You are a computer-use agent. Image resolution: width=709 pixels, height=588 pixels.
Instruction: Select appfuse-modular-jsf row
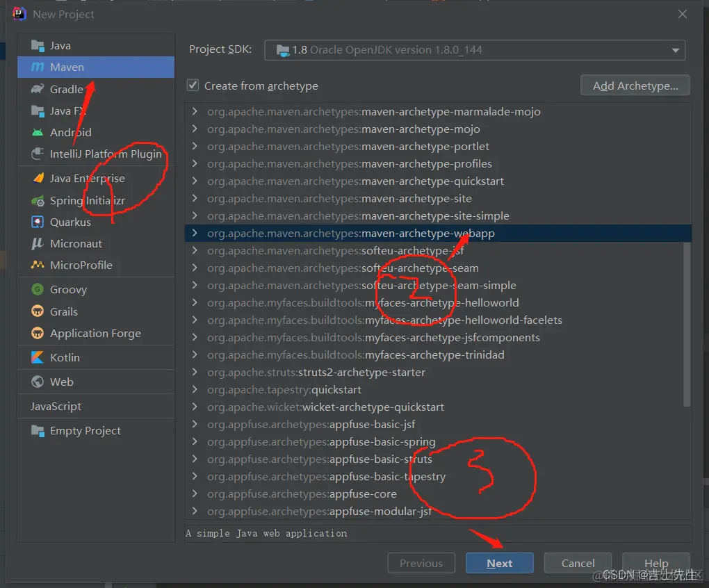coord(438,511)
